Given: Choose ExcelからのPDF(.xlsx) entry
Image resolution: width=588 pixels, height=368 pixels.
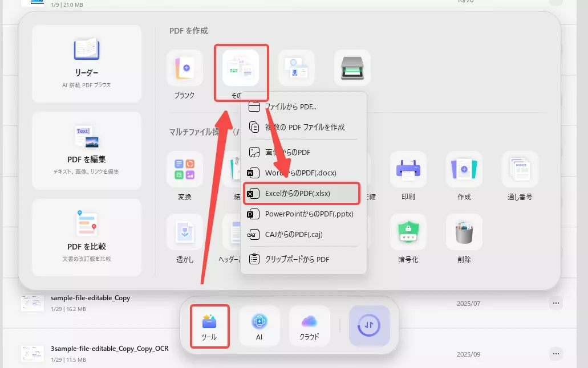Looking at the screenshot, I should pos(303,193).
